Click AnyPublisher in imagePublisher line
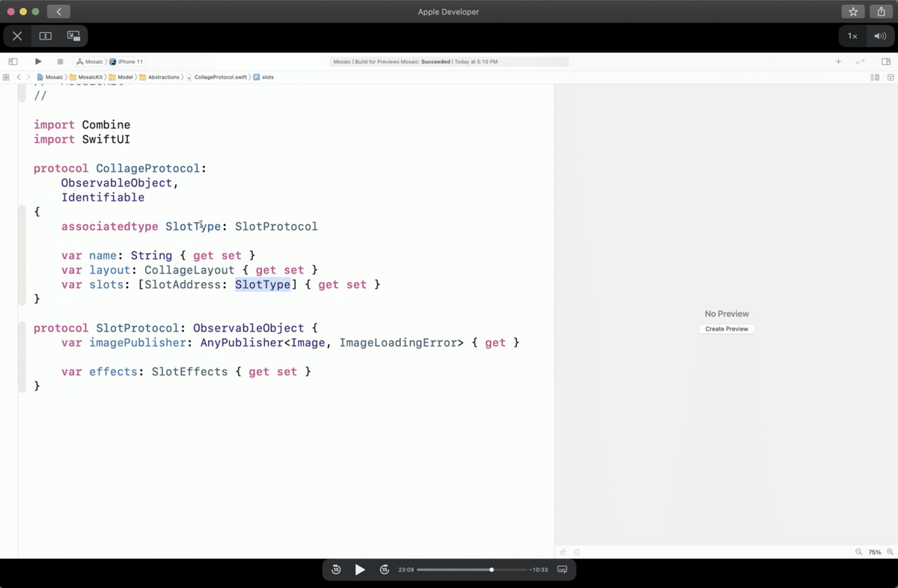This screenshot has width=898, height=588. [x=242, y=343]
